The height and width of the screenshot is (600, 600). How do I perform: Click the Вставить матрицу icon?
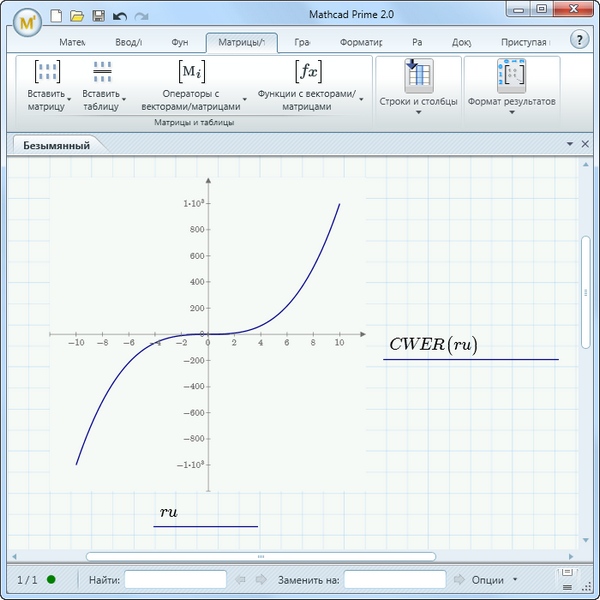pos(46,72)
